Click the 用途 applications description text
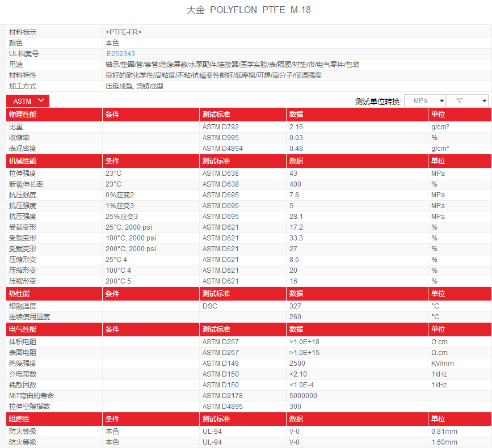 click(x=232, y=65)
